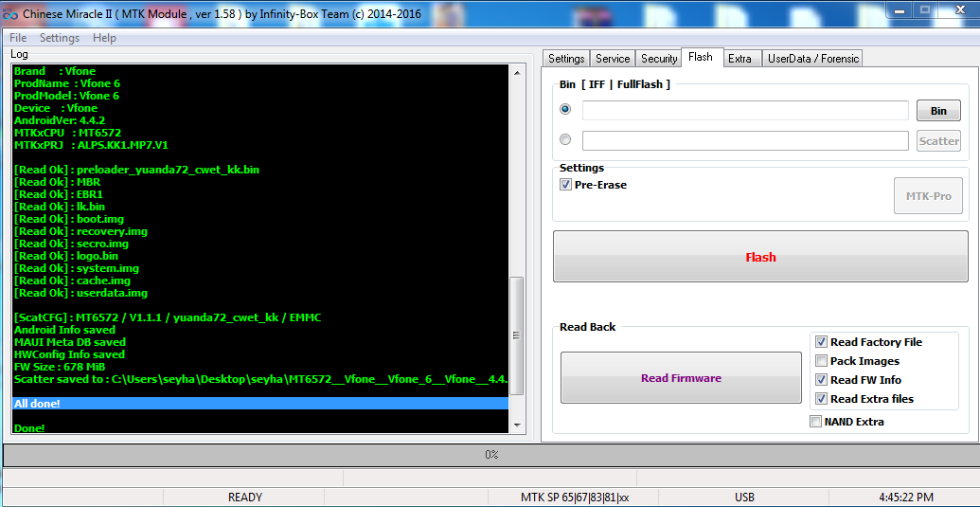
Task: Select the Flash tab
Action: coord(701,57)
